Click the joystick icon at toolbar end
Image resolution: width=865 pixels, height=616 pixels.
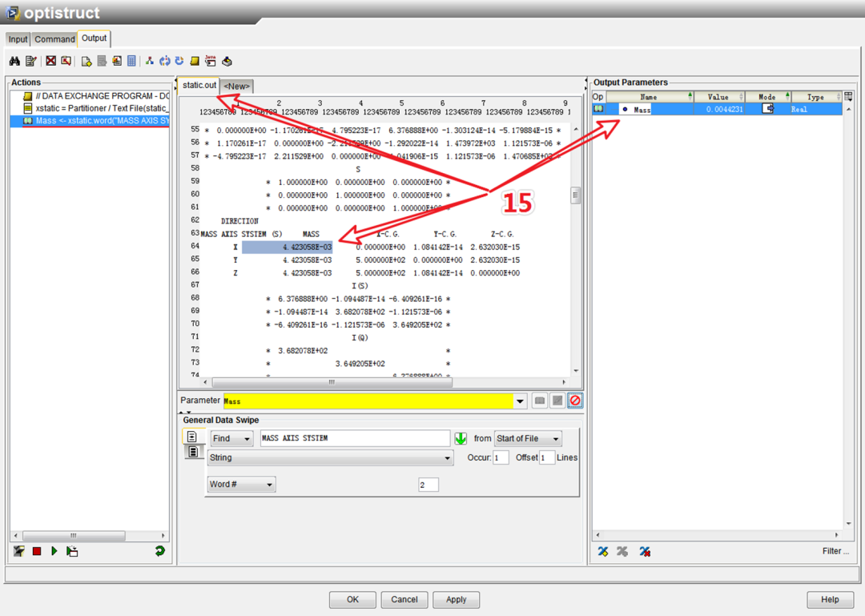tap(227, 61)
